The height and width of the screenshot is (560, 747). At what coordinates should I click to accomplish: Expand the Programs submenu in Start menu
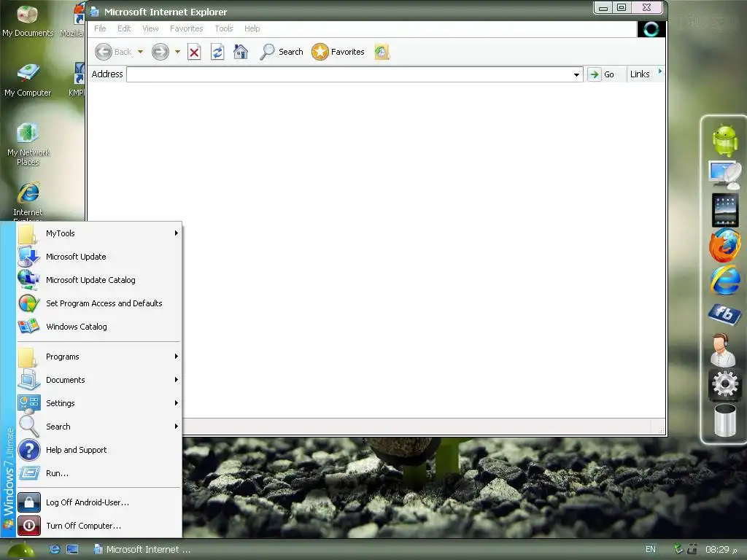pyautogui.click(x=99, y=357)
